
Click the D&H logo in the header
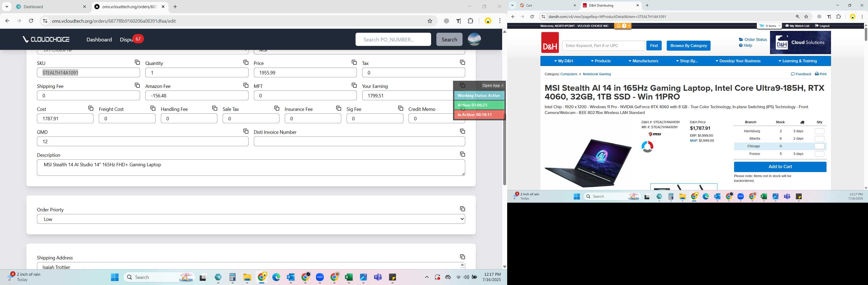550,43
